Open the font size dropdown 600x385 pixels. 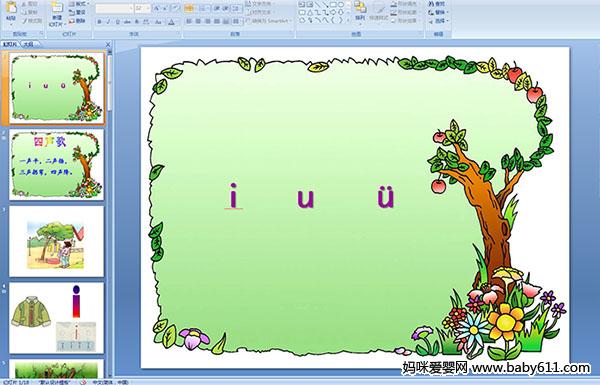(148, 8)
